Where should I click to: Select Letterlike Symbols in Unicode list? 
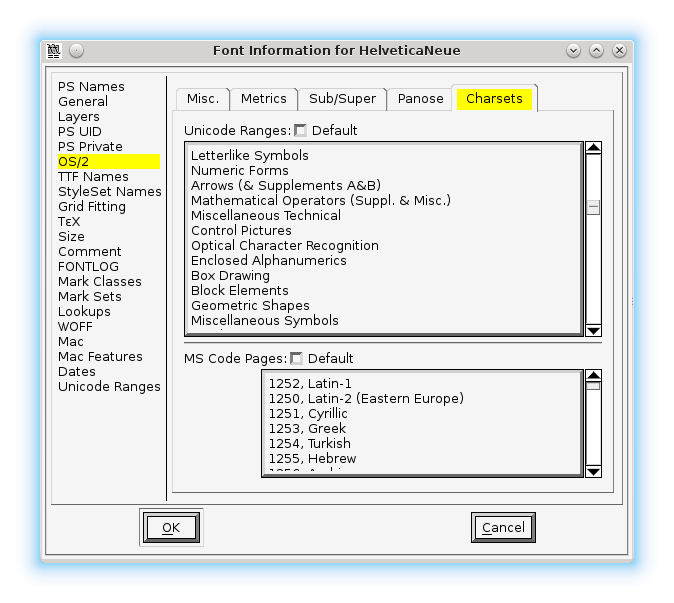click(x=250, y=156)
